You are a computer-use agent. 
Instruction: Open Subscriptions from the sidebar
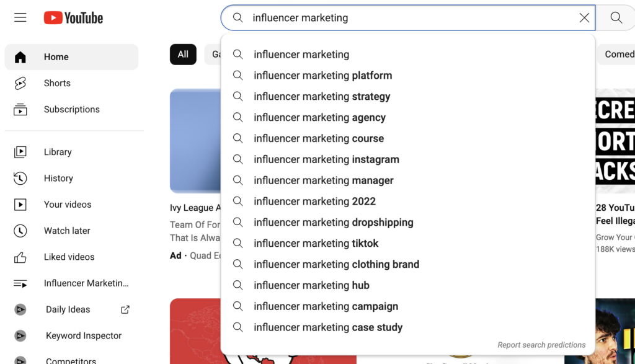click(x=21, y=109)
